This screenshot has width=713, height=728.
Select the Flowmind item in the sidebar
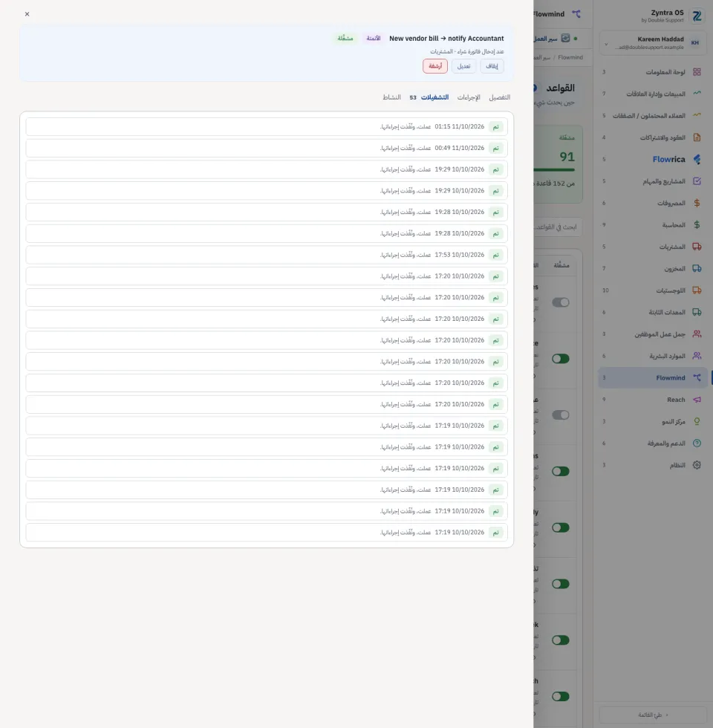[653, 377]
